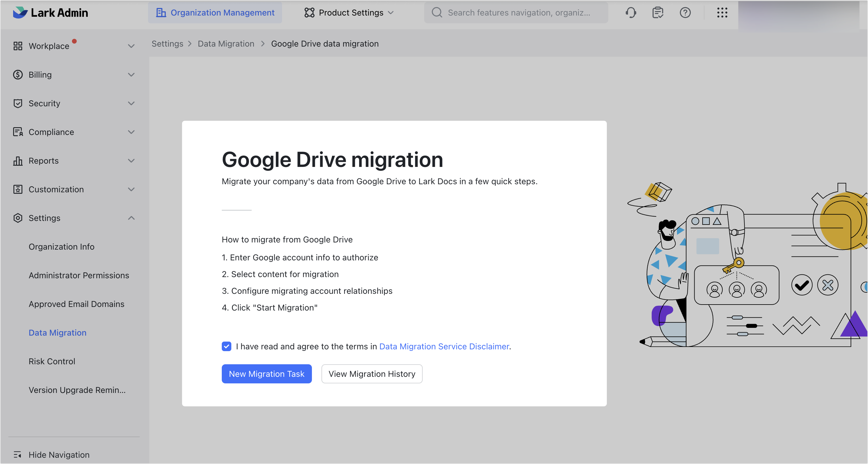Viewport: 868px width, 464px height.
Task: Select the Customization icon in sidebar
Action: click(x=18, y=189)
